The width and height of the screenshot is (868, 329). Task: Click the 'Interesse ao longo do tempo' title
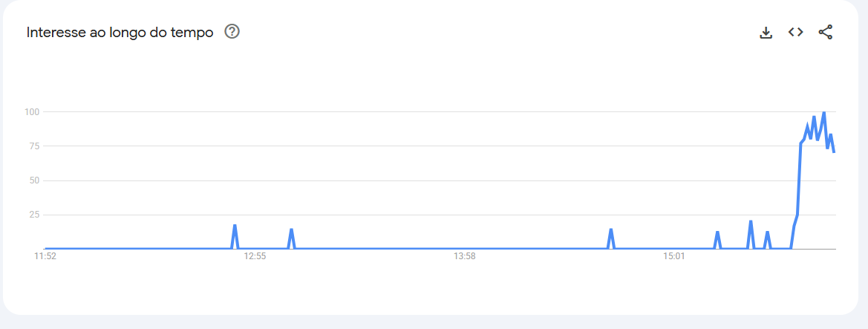120,33
